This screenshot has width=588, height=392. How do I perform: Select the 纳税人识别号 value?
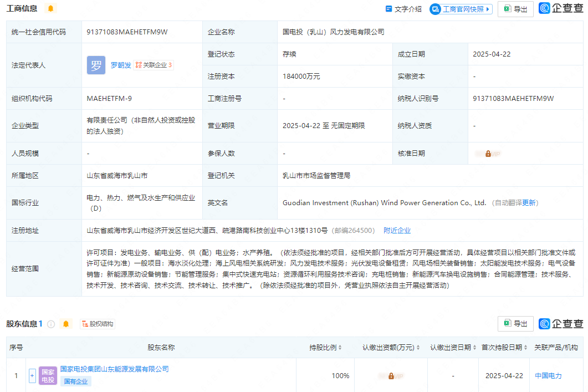pos(513,99)
